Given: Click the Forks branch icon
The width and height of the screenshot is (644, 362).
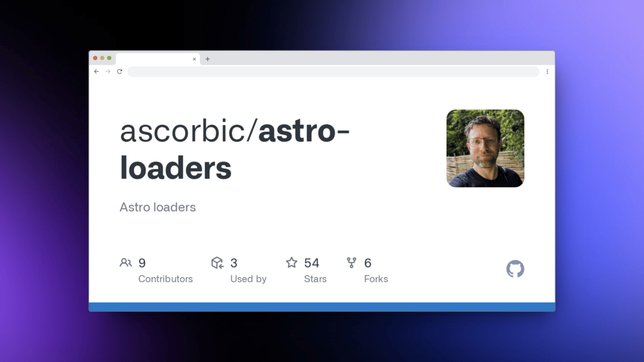Looking at the screenshot, I should [x=352, y=262].
